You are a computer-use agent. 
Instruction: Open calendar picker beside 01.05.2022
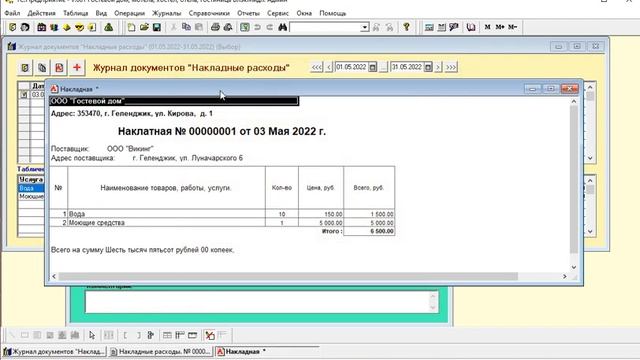(x=373, y=67)
